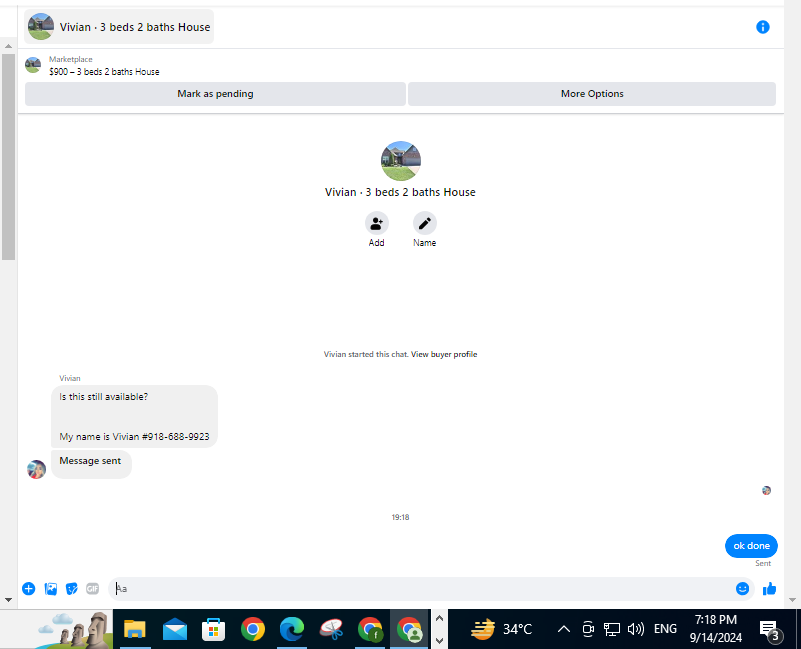Open the GIF picker
Viewport: 801px width, 649px height.
pyautogui.click(x=92, y=589)
